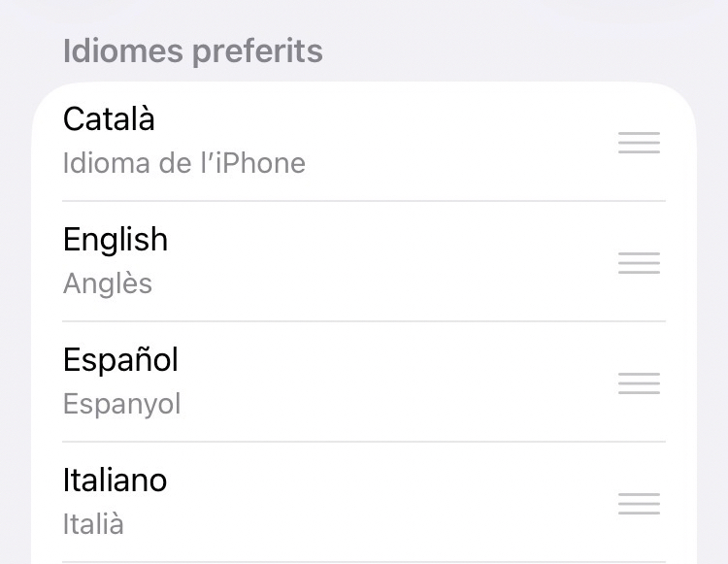Click the "Espanyol" subtitle text

122,404
